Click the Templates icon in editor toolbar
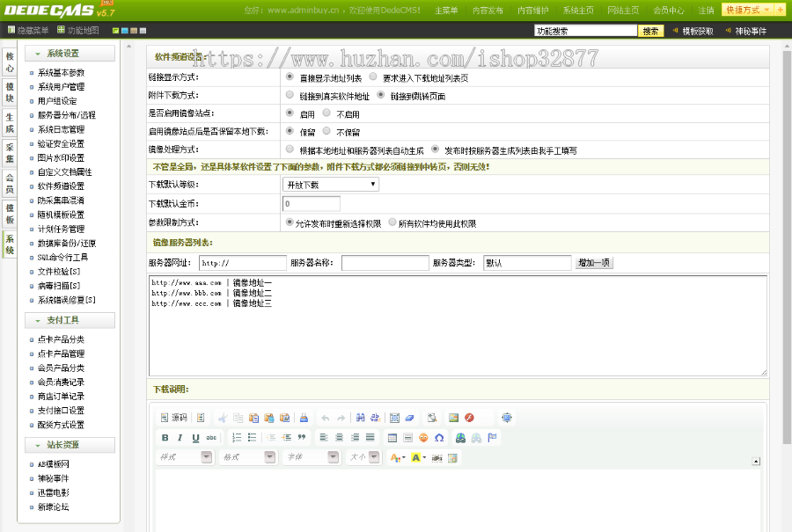The image size is (792, 532). (201, 418)
